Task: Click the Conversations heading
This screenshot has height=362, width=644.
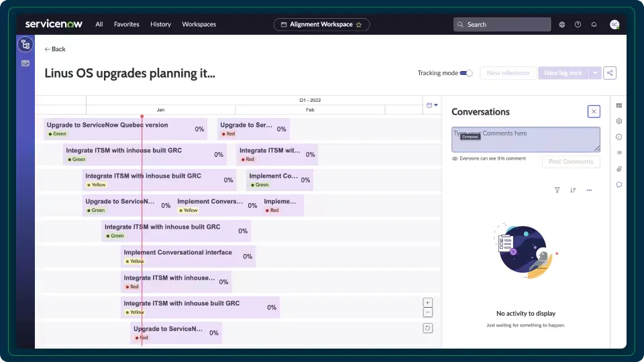Action: [480, 112]
